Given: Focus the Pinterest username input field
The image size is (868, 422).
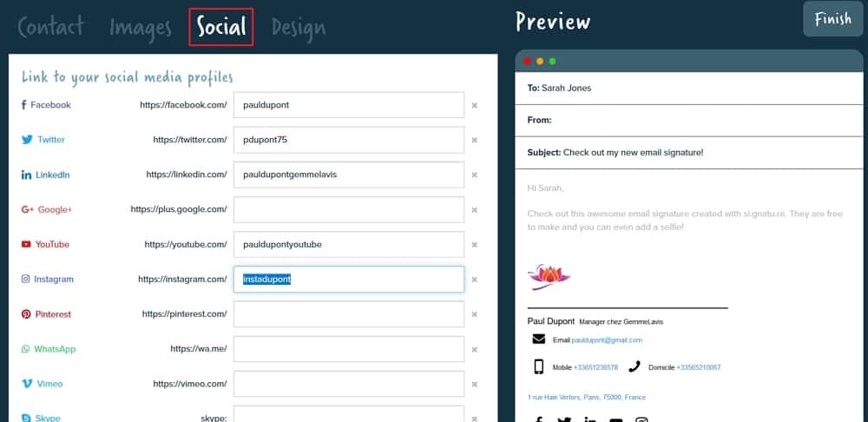Looking at the screenshot, I should click(349, 314).
